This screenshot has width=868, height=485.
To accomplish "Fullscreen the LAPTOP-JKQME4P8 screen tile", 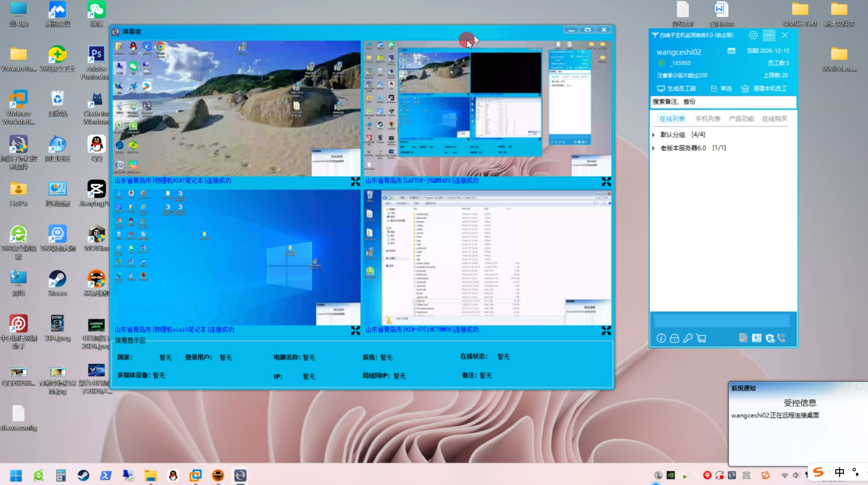I will (606, 182).
